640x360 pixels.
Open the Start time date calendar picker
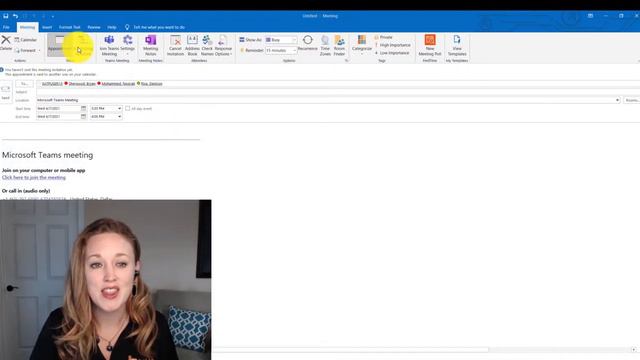[83, 109]
